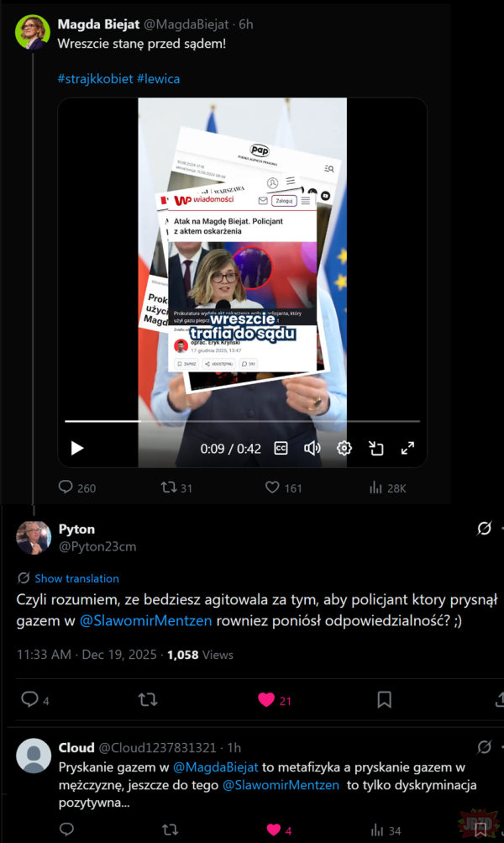Toggle closed captions on the video
504x843 pixels.
[x=281, y=448]
